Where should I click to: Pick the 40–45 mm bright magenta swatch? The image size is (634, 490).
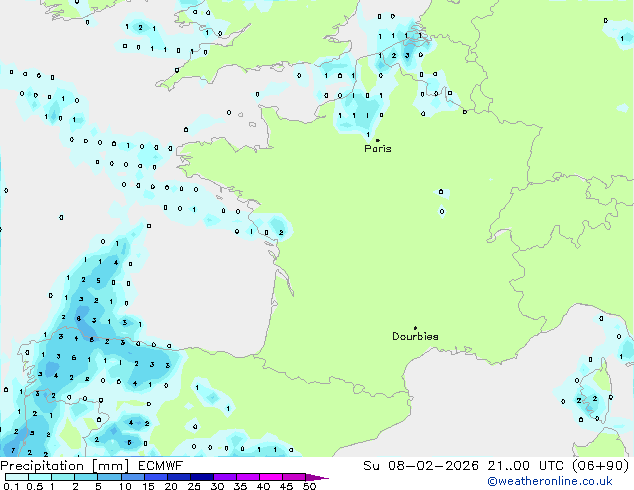(271, 477)
